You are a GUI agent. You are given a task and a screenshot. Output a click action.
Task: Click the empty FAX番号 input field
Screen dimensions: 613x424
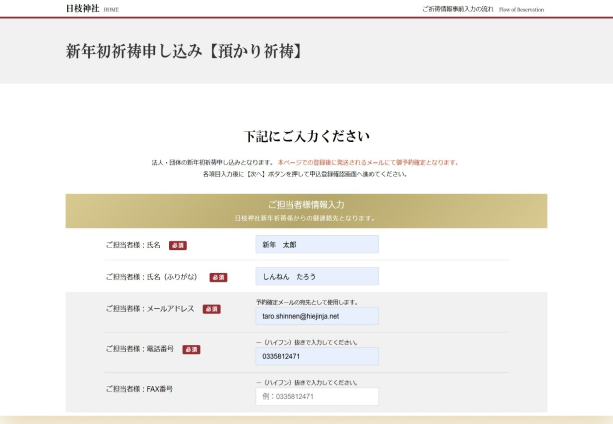tap(317, 396)
